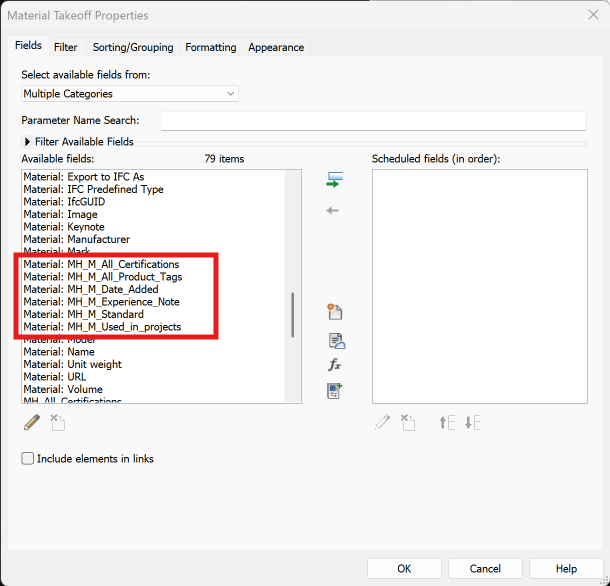Select the Appearance tab

coord(276,47)
